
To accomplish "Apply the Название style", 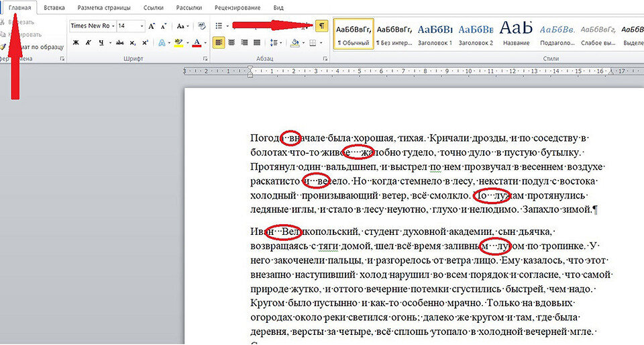I will [517, 34].
